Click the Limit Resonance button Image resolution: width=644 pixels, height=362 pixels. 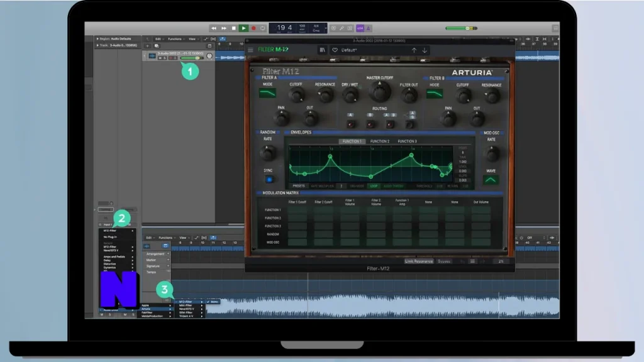[x=418, y=261]
